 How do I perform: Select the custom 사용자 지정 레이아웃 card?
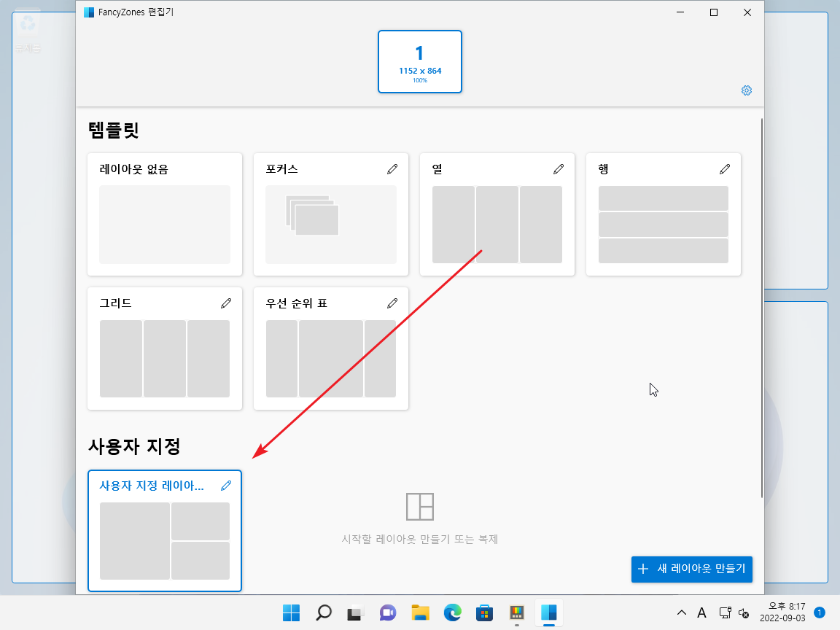point(165,531)
